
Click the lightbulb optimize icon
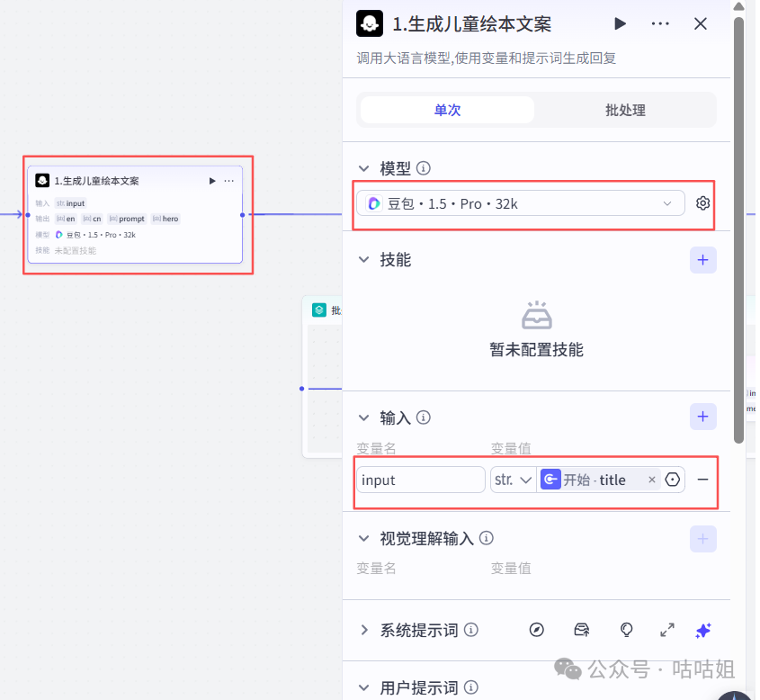[x=626, y=630]
